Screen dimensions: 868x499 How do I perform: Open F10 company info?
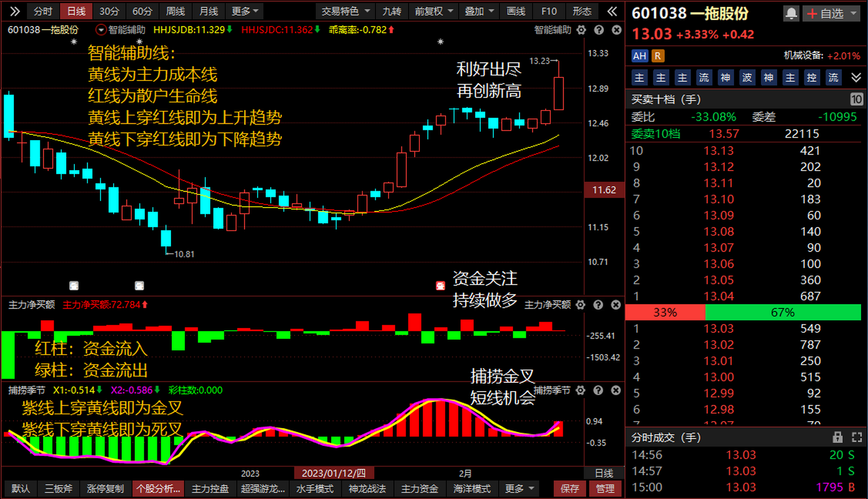(549, 11)
